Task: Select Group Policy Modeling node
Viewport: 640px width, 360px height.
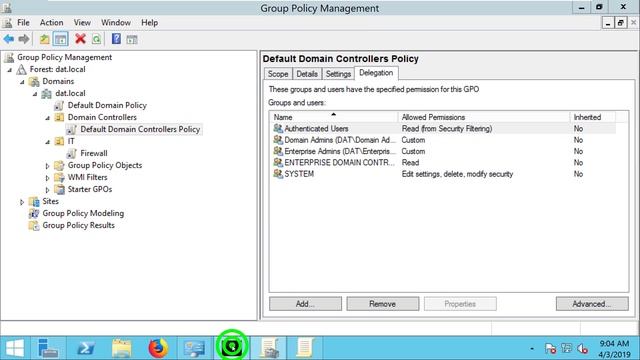Action: (83, 213)
